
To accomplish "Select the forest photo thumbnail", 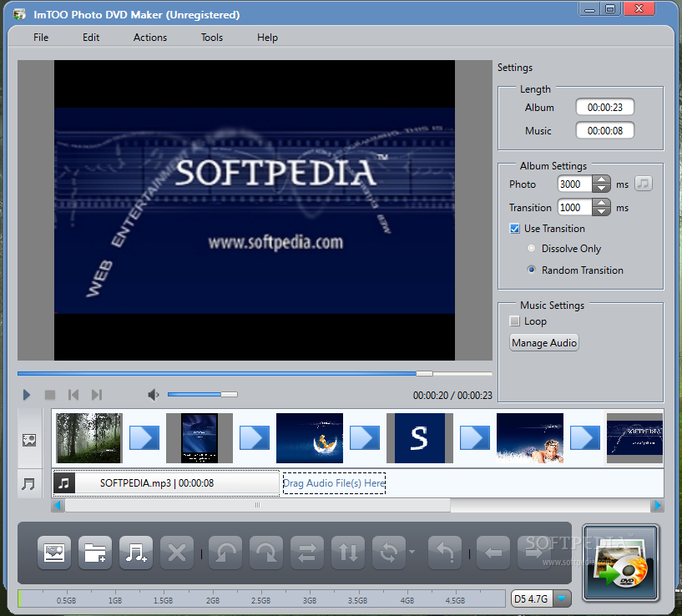I will pos(89,437).
